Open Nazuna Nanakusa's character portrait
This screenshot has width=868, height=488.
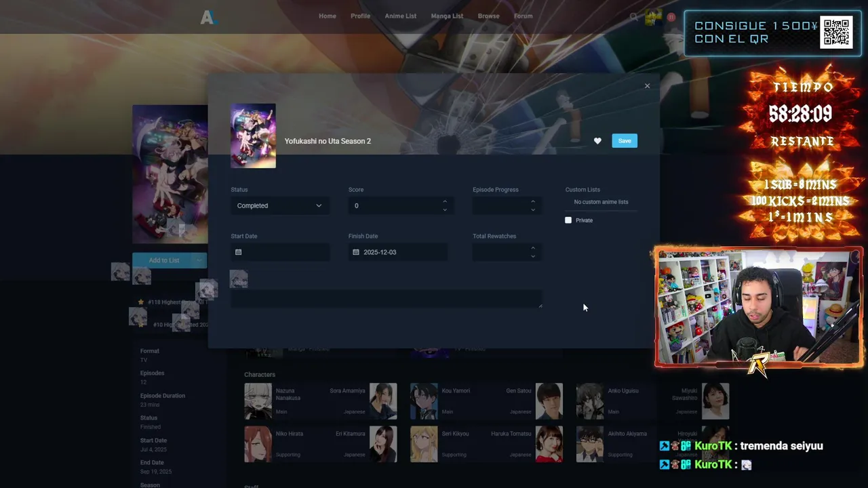click(x=258, y=401)
